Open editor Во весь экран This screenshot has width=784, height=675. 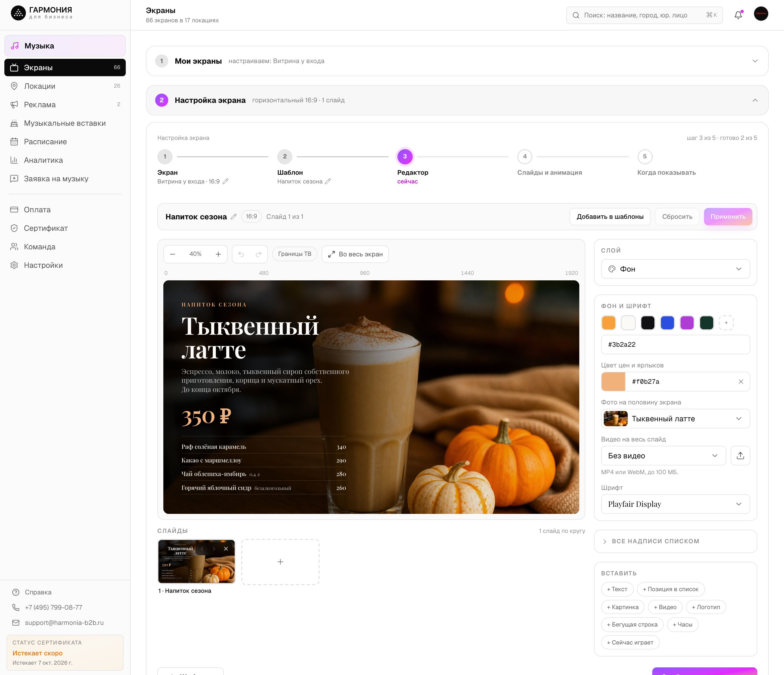click(355, 254)
